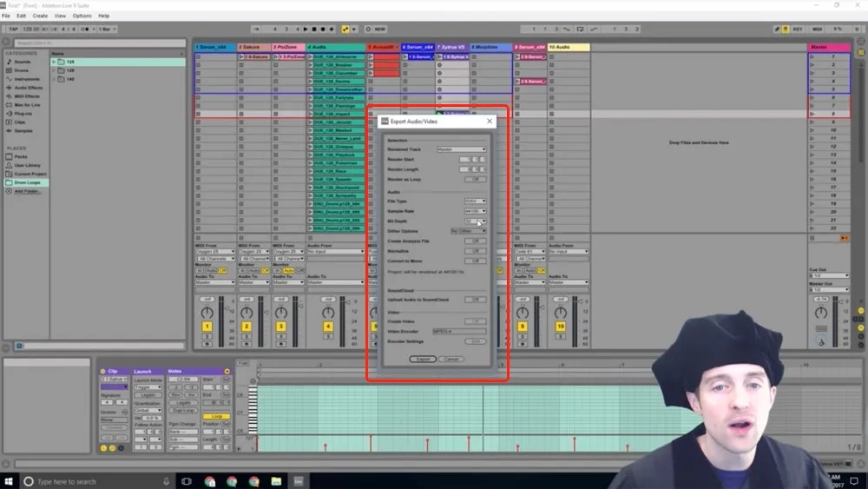868x489 pixels.
Task: Open Current Project in browser Places
Action: coord(30,174)
